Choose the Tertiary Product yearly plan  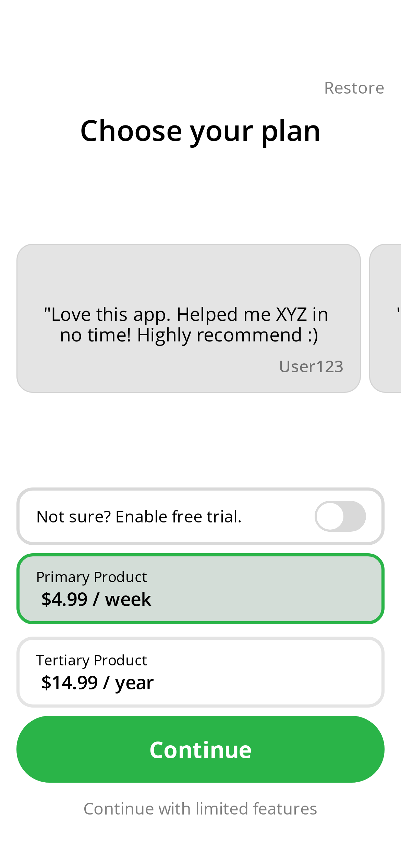(200, 672)
